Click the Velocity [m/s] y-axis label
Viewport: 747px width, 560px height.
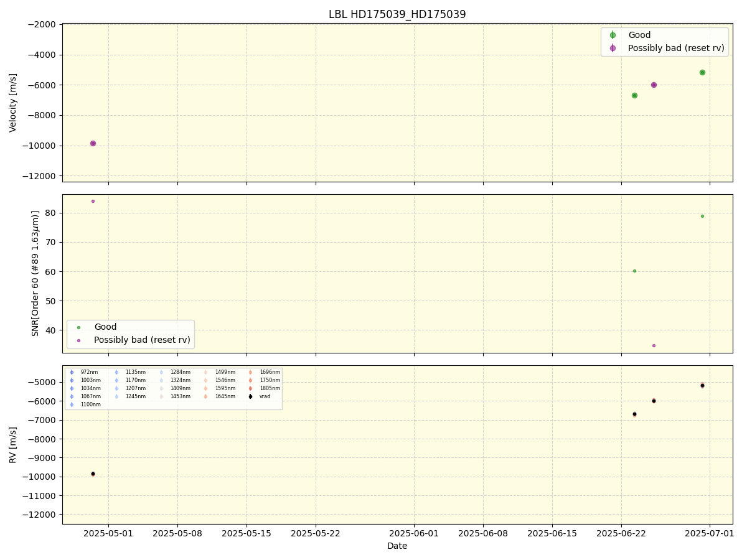[x=13, y=103]
